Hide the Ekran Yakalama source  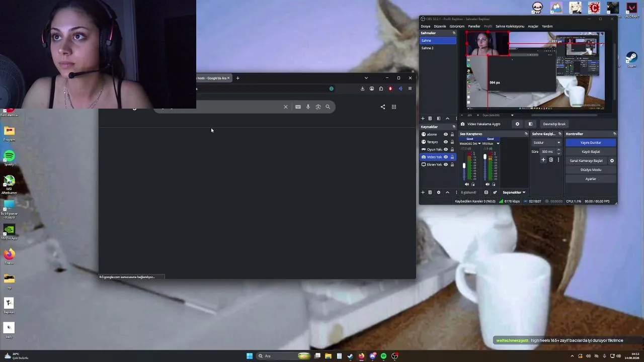point(445,164)
